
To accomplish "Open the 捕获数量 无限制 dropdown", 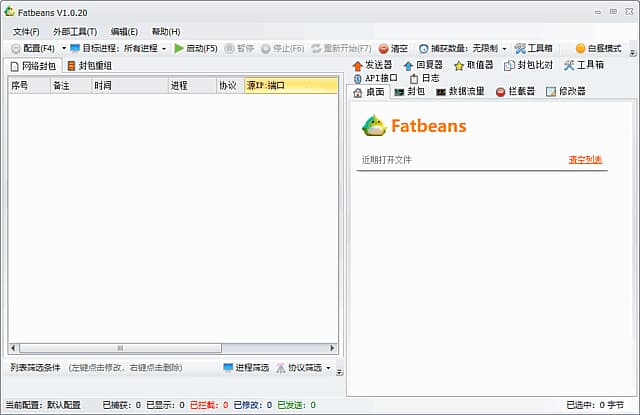I will pyautogui.click(x=504, y=48).
